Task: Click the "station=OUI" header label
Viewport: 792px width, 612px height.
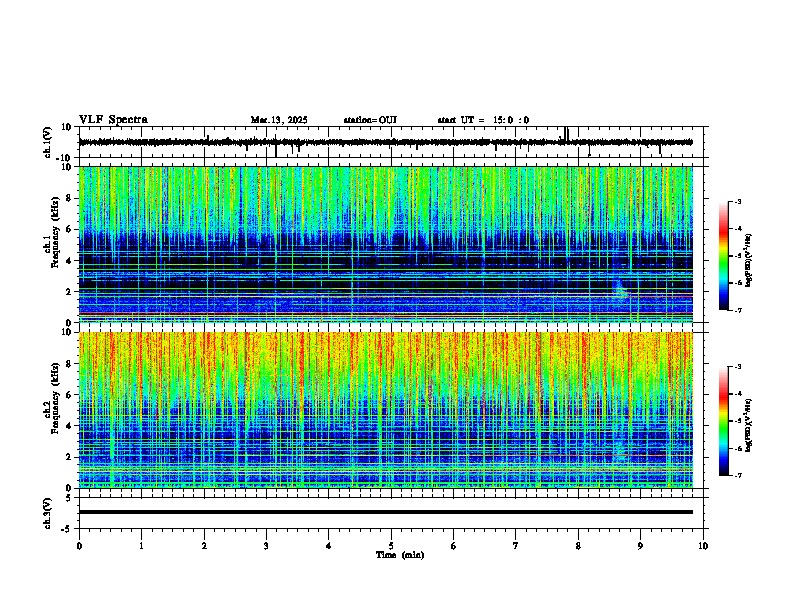Action: tap(370, 120)
